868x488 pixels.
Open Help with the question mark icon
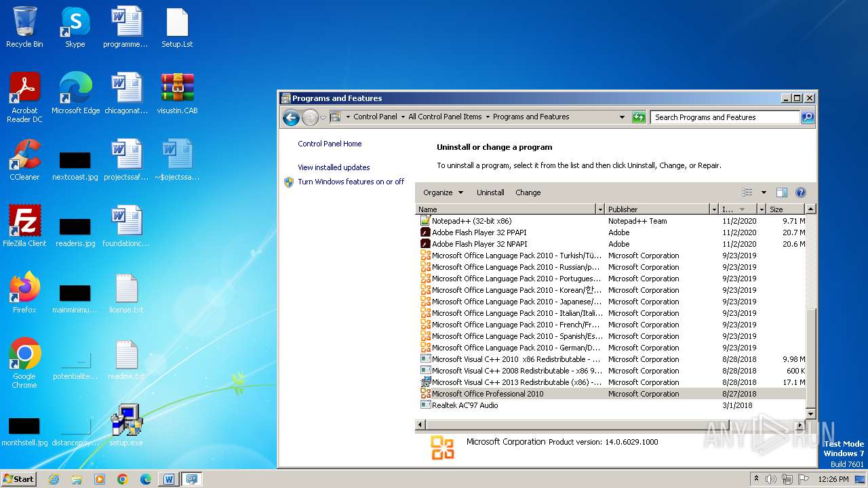pos(800,192)
